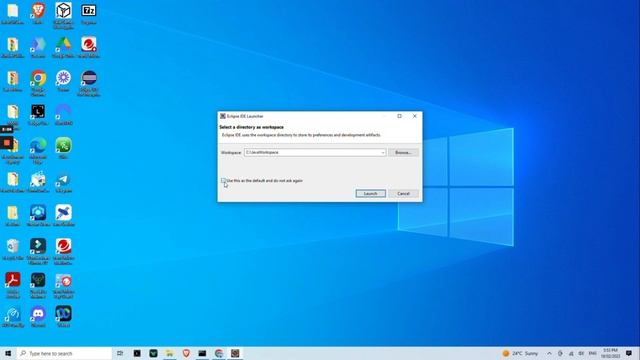Open File Explorer from the taskbar
The width and height of the screenshot is (640, 360).
pos(169,353)
